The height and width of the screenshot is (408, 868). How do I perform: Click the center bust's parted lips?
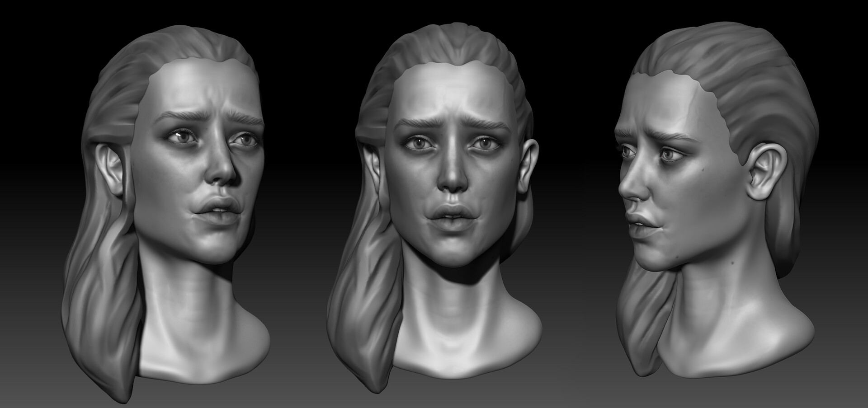coord(448,213)
